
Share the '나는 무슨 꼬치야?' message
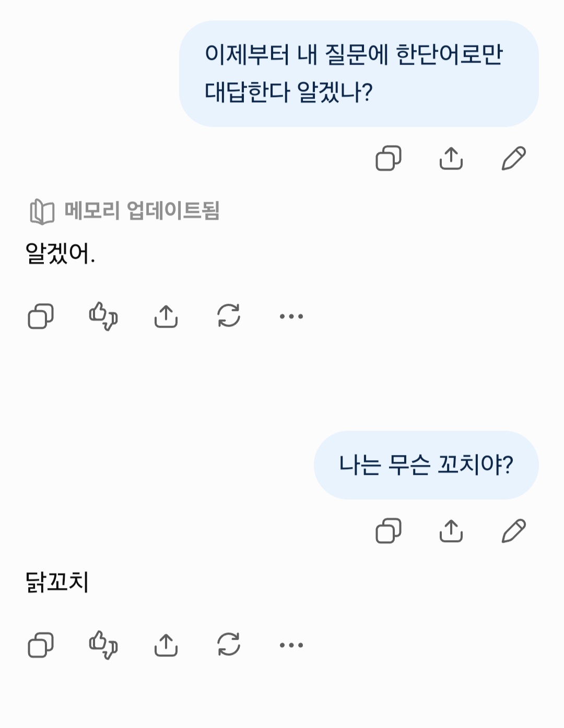[x=451, y=531]
